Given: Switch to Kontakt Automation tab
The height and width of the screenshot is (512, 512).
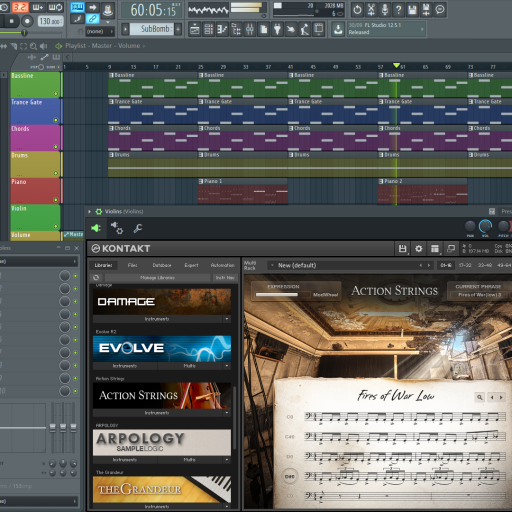Looking at the screenshot, I should [223, 265].
